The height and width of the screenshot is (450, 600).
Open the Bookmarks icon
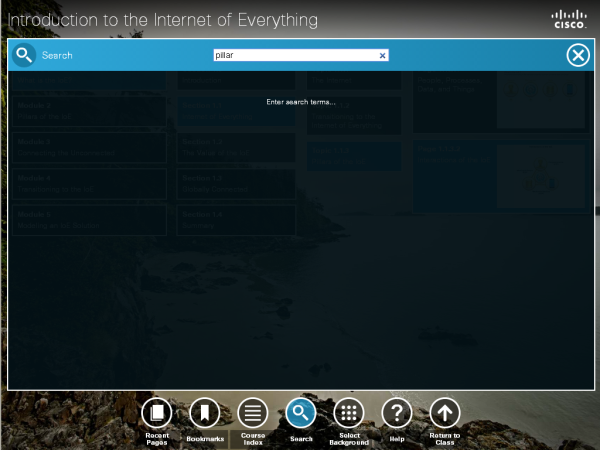coord(204,412)
